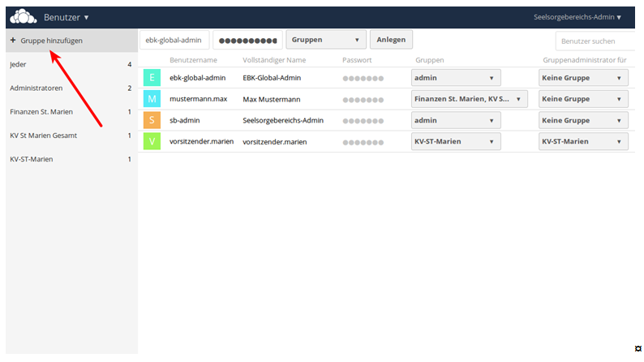This screenshot has height=362, width=644.
Task: Click full name Seelsorgebereichs-Admin in table
Action: click(x=283, y=120)
